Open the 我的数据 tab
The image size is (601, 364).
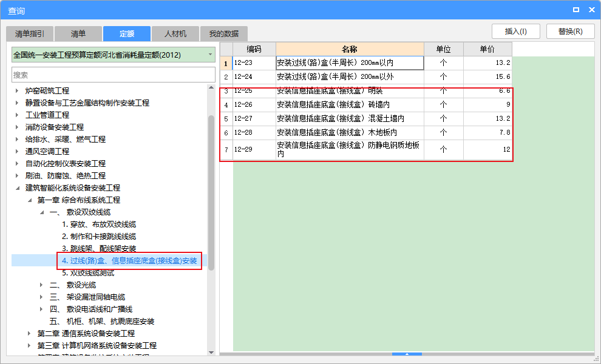point(224,34)
